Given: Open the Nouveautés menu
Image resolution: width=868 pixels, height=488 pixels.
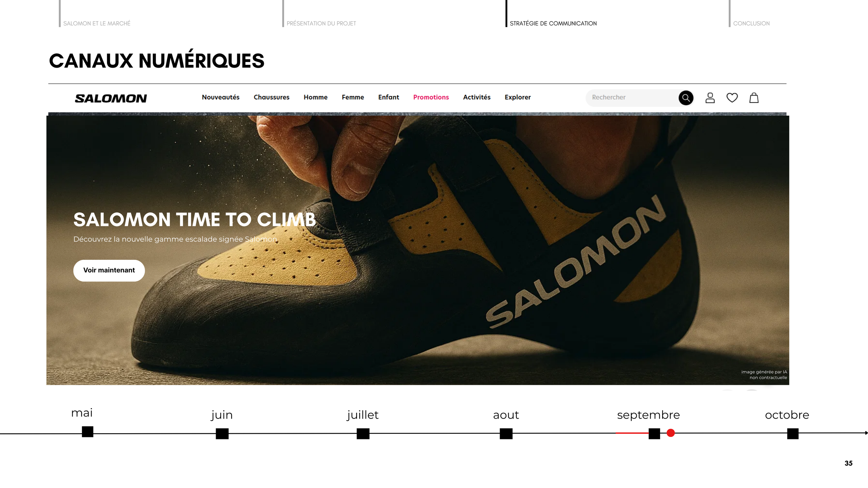Looking at the screenshot, I should pos(220,97).
